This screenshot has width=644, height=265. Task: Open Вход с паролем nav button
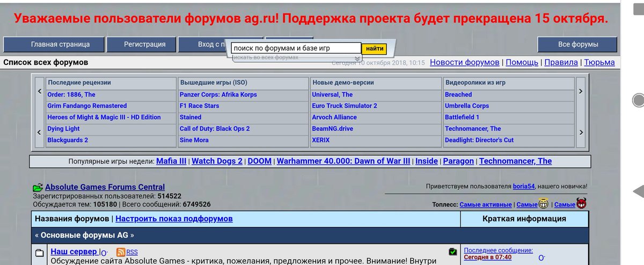[x=201, y=45]
